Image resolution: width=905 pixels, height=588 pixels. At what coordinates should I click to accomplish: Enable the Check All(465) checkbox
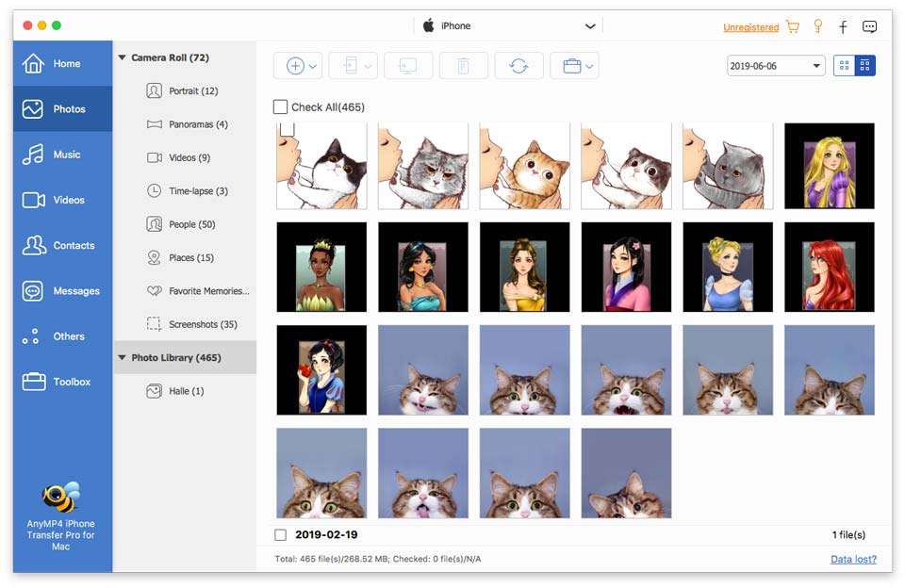281,107
